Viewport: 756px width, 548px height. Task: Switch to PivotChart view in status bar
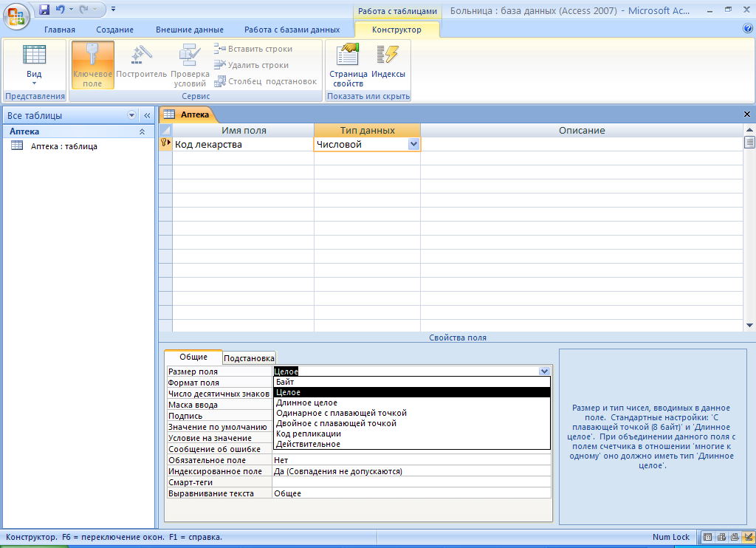pos(735,537)
